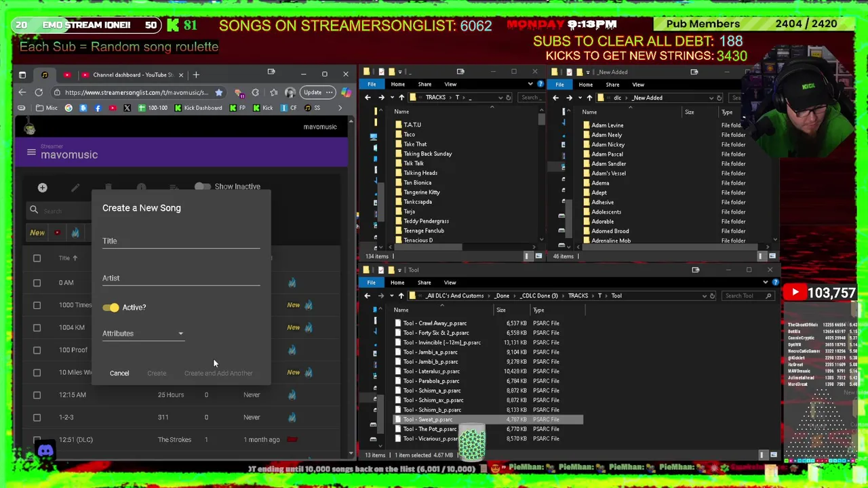This screenshot has height=488, width=868.
Task: Check the box for 1-2-3 song
Action: pos(37,418)
